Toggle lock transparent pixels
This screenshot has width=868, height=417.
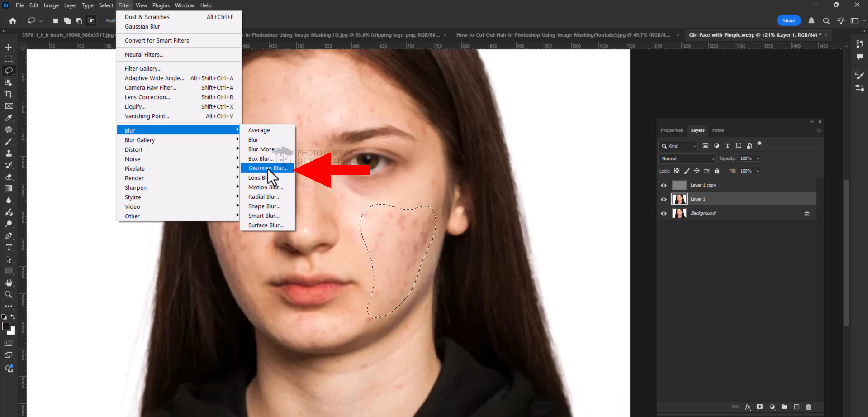click(677, 171)
